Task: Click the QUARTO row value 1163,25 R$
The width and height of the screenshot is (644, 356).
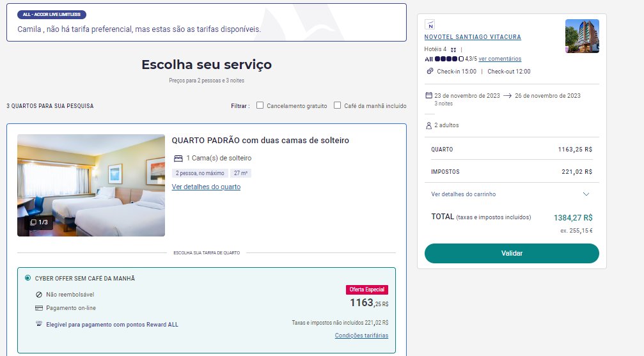Action: 575,150
